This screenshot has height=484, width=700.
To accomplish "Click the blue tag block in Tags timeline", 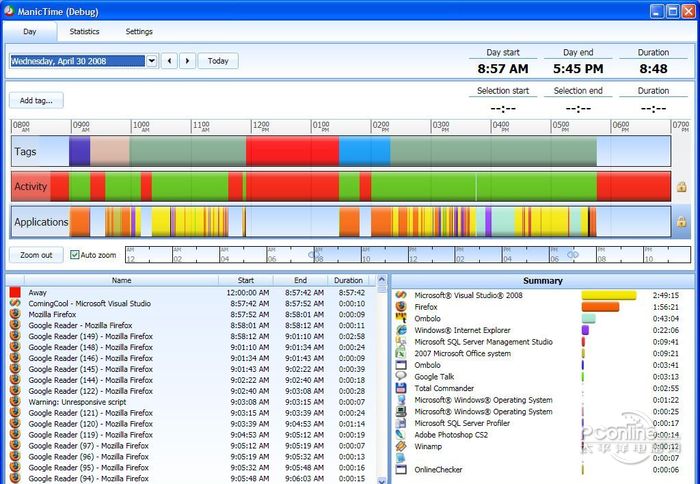I will [x=365, y=151].
